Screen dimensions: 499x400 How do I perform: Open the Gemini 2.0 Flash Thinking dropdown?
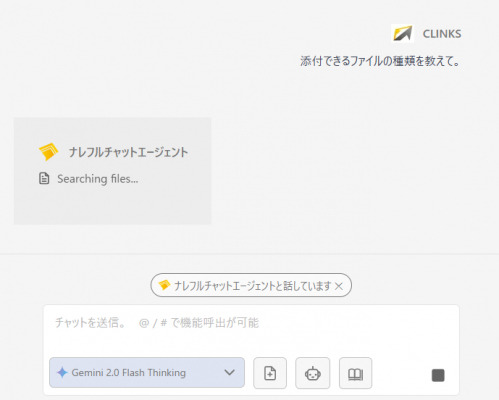tap(147, 373)
